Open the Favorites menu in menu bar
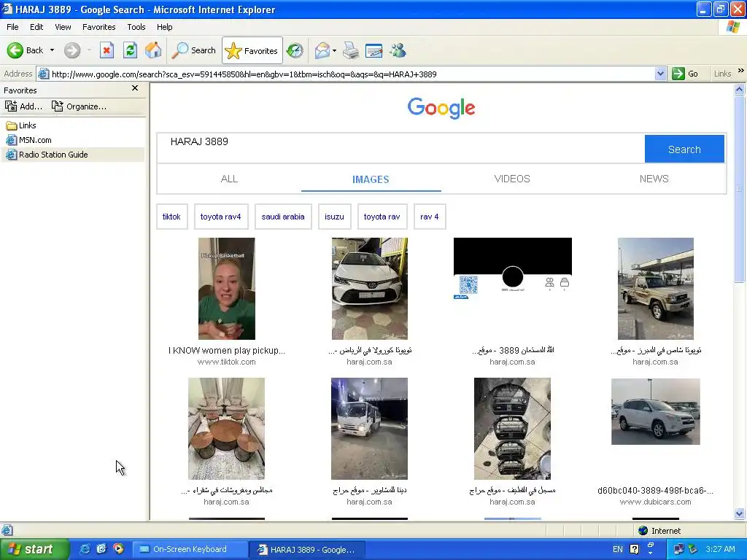Image resolution: width=747 pixels, height=560 pixels. (98, 27)
